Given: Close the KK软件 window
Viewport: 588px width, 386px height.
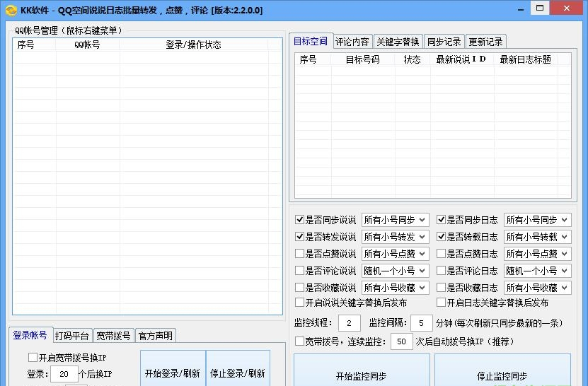Looking at the screenshot, I should tap(567, 8).
